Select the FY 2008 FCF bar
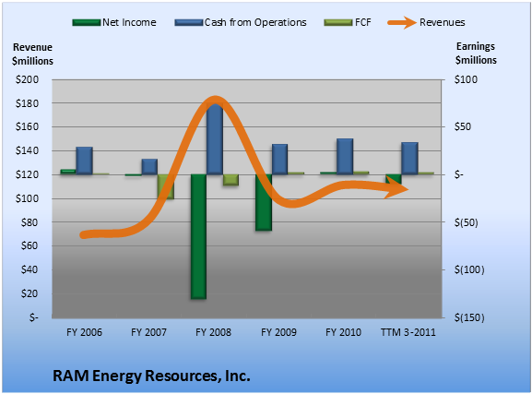532x394 pixels. (x=231, y=180)
